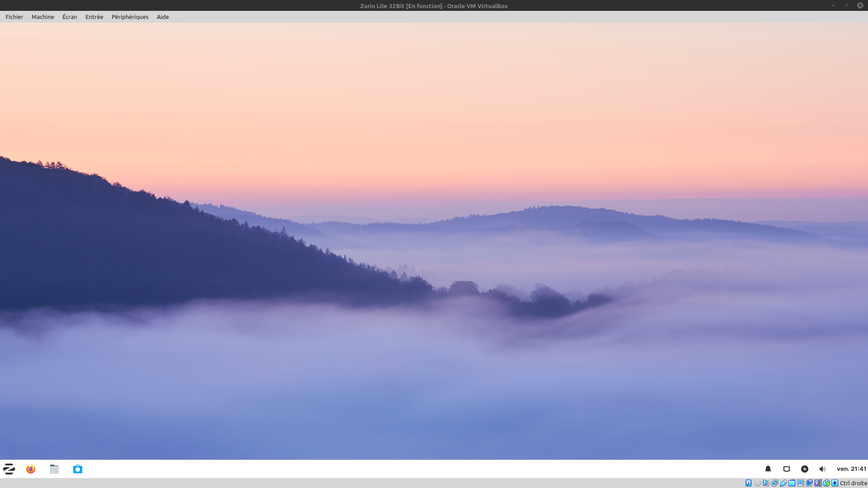Screen dimensions: 868x488
Task: Click the green mouse integration status icon
Action: point(826,483)
